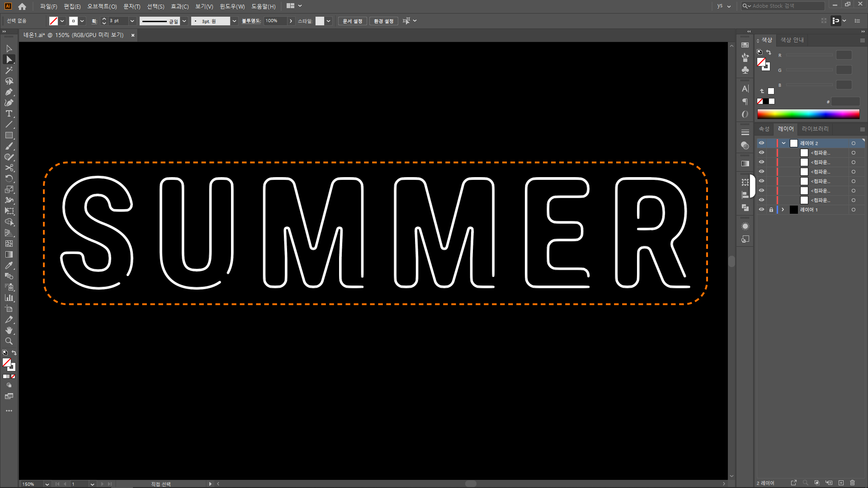
Task: Unlock 레이어 1 via lock icon
Action: [x=771, y=210]
